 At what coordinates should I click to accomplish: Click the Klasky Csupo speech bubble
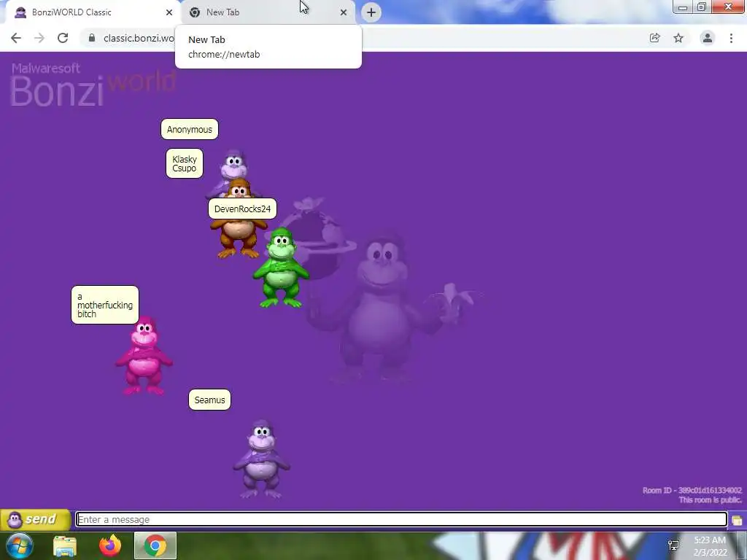[x=185, y=163]
